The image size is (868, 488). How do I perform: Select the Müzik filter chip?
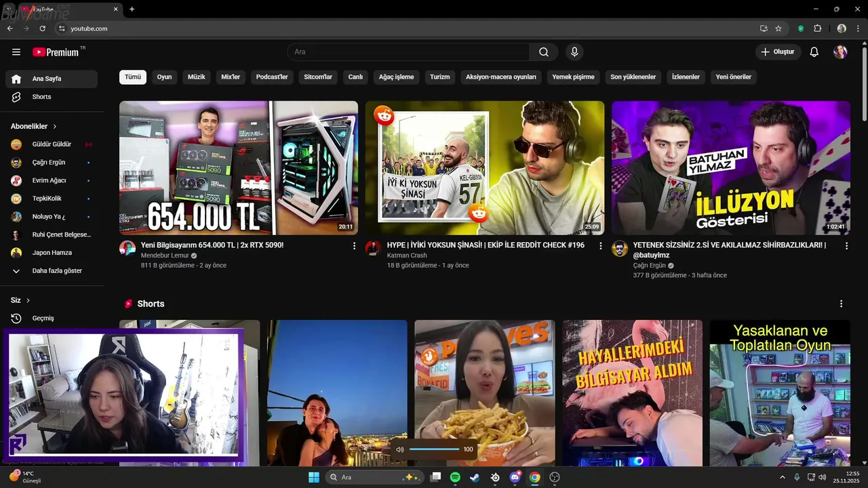pyautogui.click(x=197, y=77)
